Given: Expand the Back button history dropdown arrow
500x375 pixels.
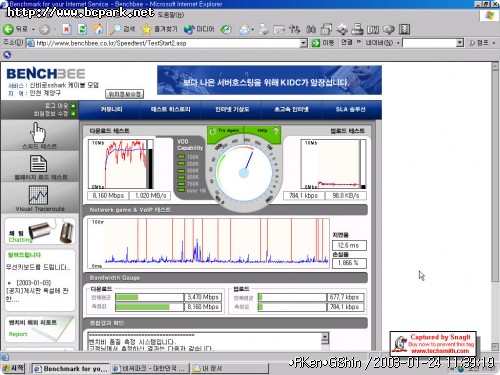Looking at the screenshot, I should (x=33, y=30).
